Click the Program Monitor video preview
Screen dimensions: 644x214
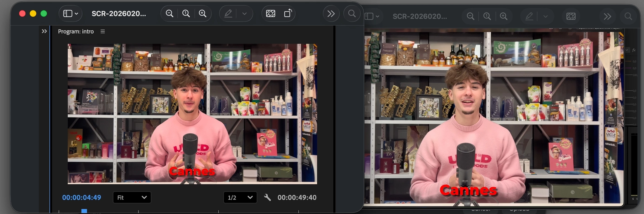pos(192,114)
